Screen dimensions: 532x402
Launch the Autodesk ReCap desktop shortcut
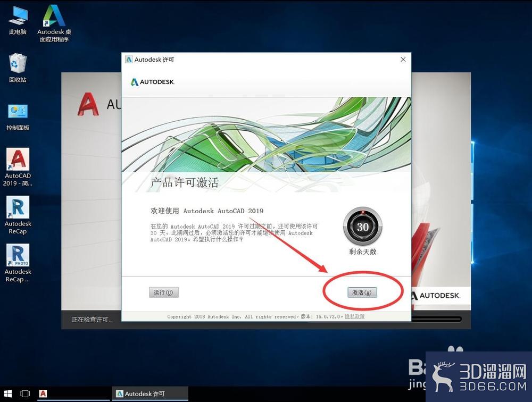pos(18,215)
